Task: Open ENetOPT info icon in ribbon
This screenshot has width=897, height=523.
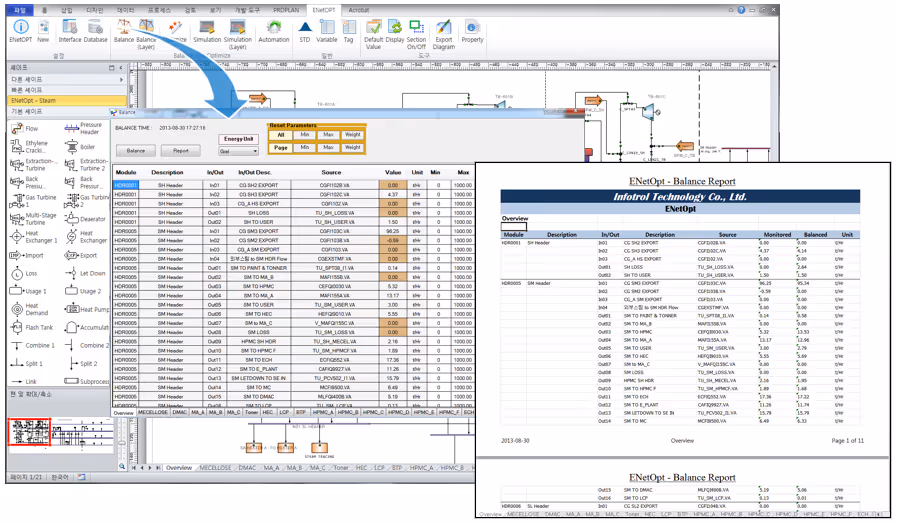Action: tap(21, 31)
